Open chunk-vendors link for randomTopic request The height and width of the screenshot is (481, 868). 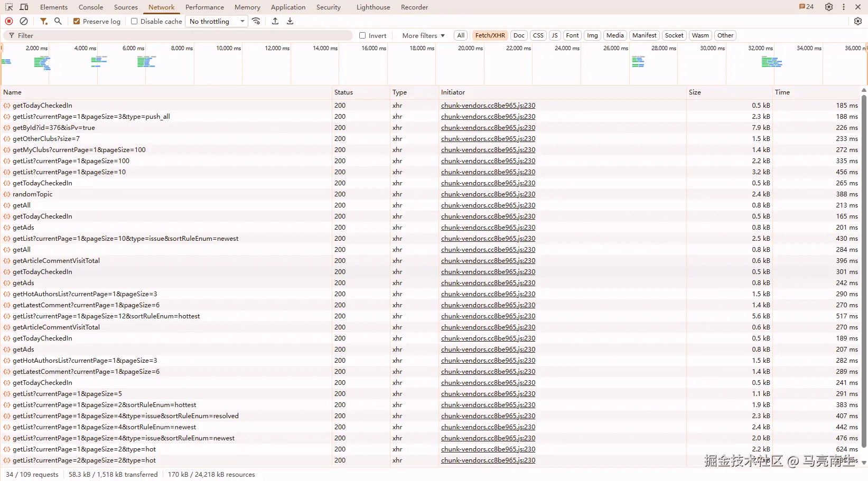[488, 194]
